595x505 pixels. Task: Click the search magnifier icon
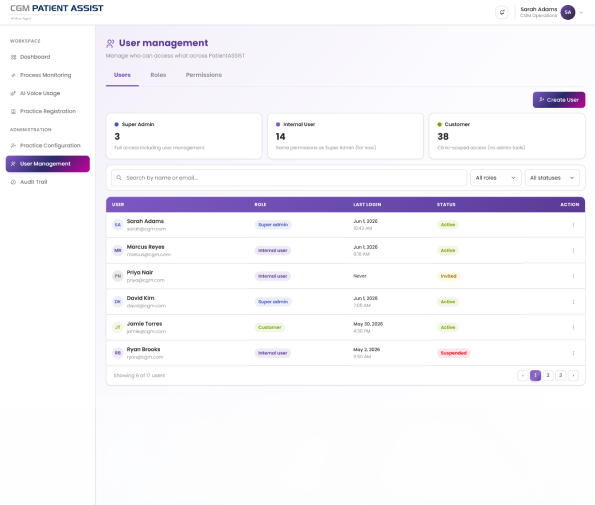(x=119, y=178)
